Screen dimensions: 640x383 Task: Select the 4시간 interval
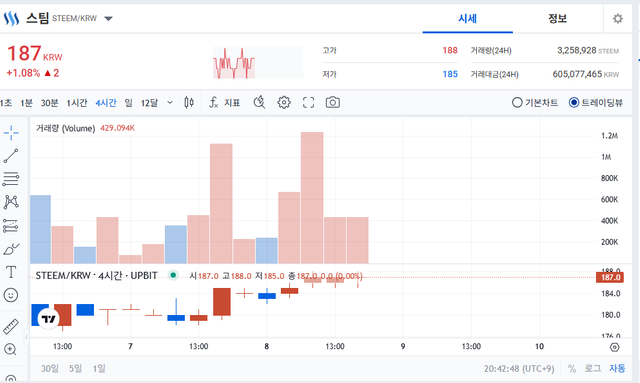[106, 103]
